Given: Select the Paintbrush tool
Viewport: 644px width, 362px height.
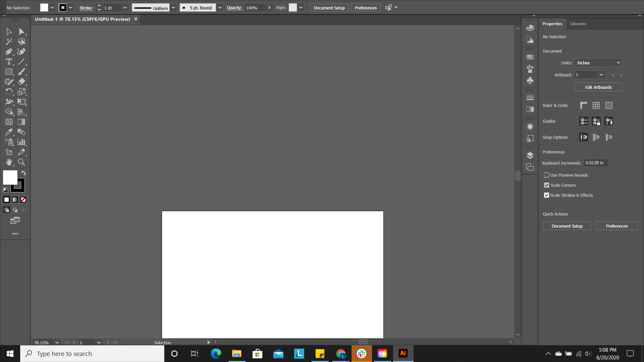Looking at the screenshot, I should (21, 72).
